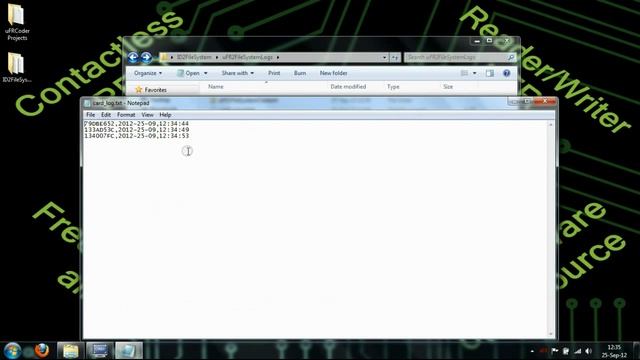Toggle the Explorer preview pane

(x=490, y=73)
